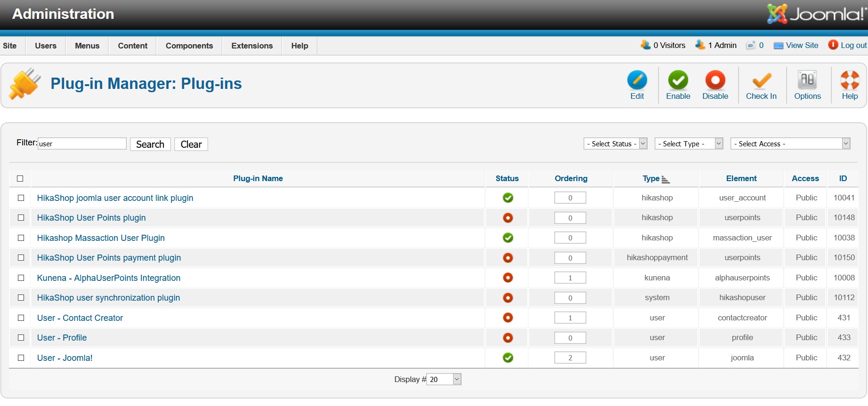Click the Edit toolbar icon
868x406 pixels.
(637, 80)
